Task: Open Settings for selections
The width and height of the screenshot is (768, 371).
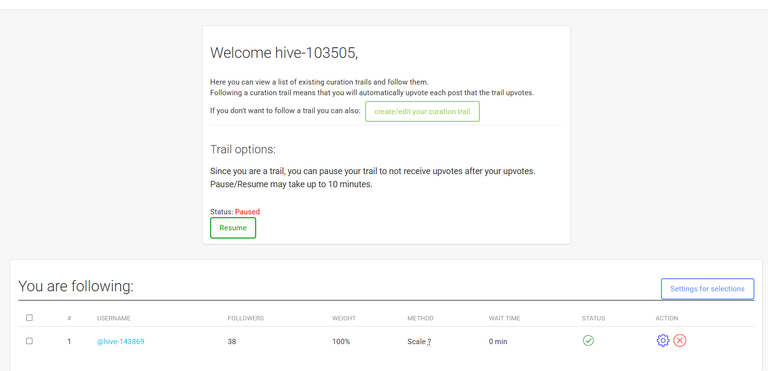Action: [707, 289]
